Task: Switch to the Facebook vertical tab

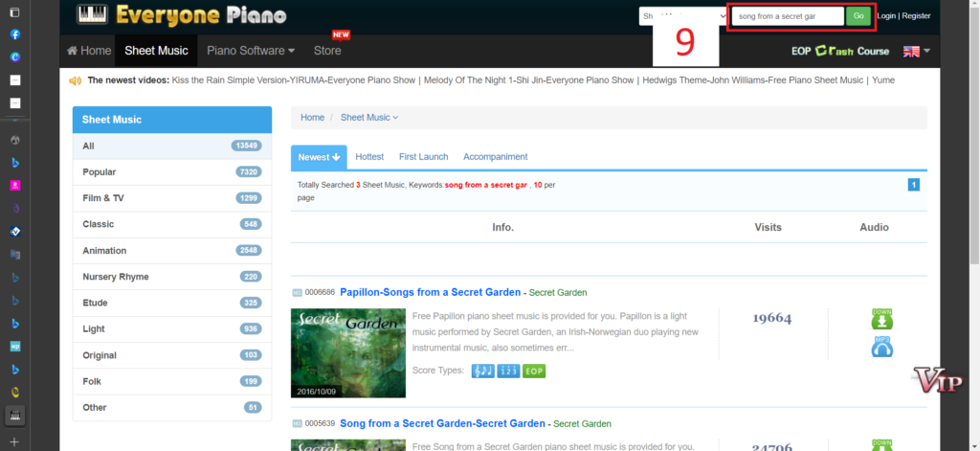Action: click(15, 34)
